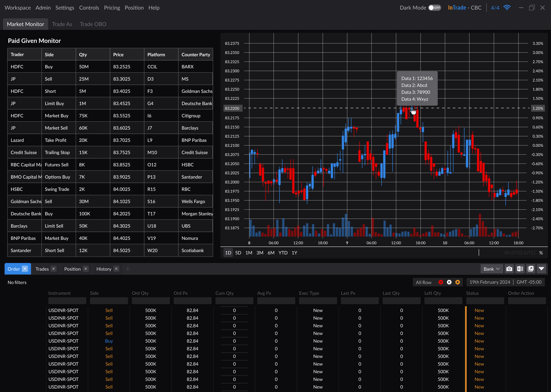Open the Trade OBO tab
Screen dimensions: 551x392
pos(93,24)
